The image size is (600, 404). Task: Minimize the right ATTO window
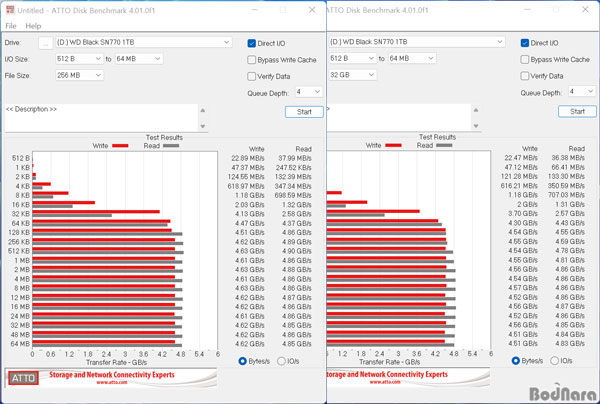528,10
